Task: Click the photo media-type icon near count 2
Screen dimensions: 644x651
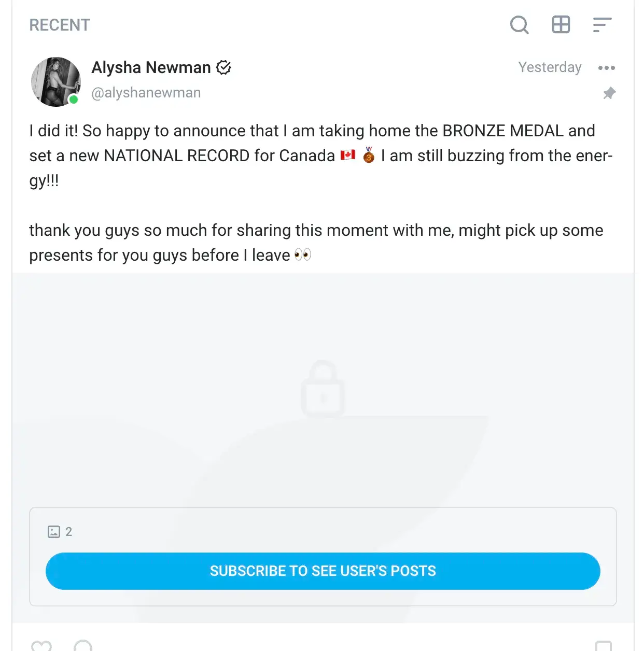Action: [x=54, y=531]
